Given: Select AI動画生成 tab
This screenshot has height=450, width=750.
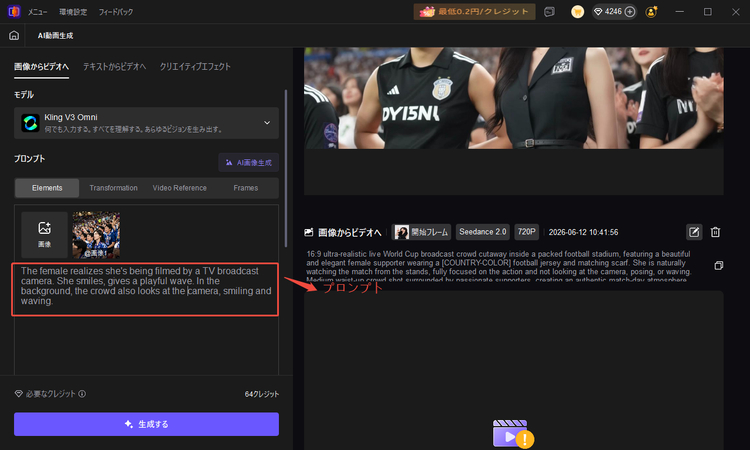Looking at the screenshot, I should tap(55, 35).
